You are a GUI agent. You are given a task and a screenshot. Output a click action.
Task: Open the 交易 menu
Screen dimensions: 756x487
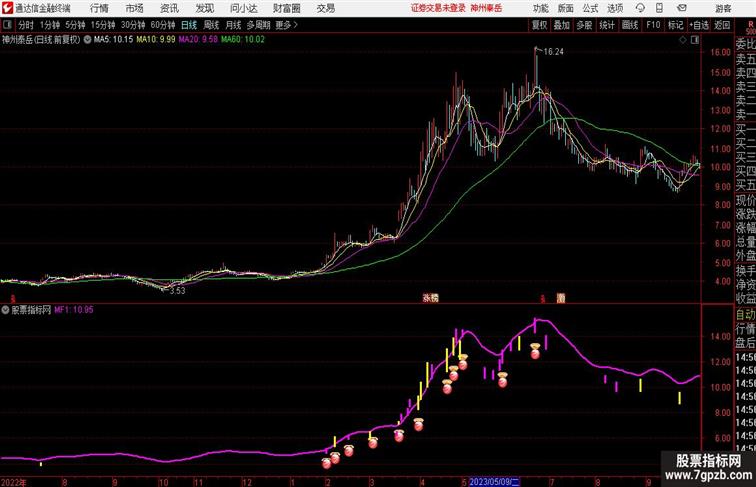tap(325, 8)
